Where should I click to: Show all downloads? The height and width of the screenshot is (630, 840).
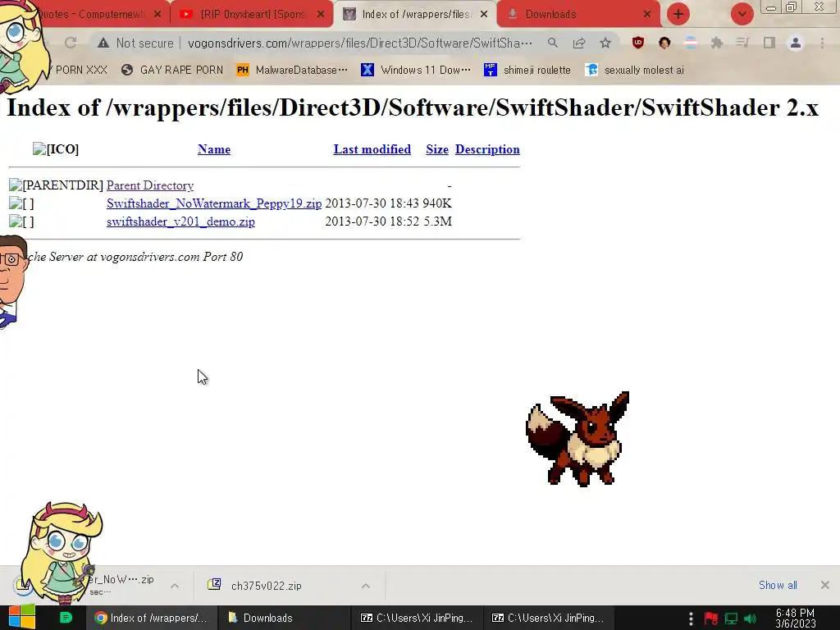[x=778, y=585]
